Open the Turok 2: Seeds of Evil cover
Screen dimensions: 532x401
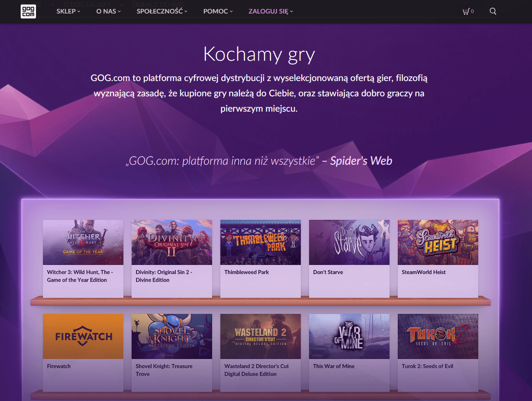(x=438, y=336)
